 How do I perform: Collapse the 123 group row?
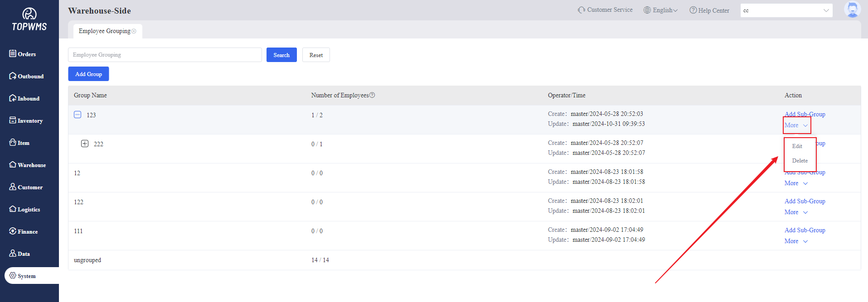(x=78, y=115)
